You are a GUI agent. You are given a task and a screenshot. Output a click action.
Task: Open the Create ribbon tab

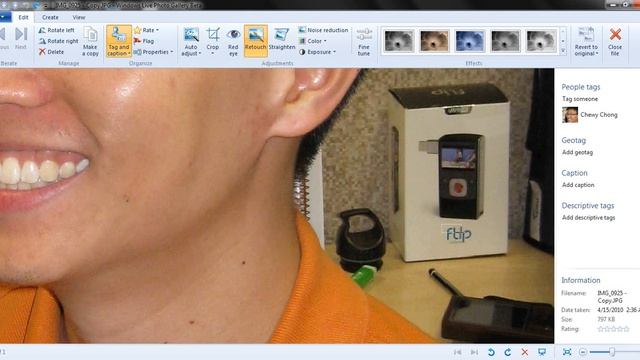50,17
